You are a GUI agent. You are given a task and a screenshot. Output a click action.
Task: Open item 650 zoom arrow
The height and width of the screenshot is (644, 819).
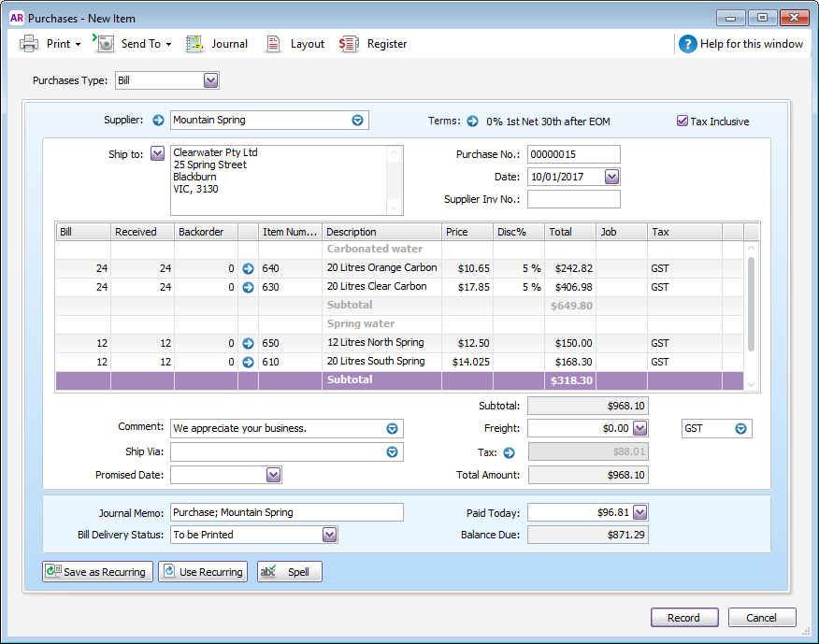[x=248, y=343]
